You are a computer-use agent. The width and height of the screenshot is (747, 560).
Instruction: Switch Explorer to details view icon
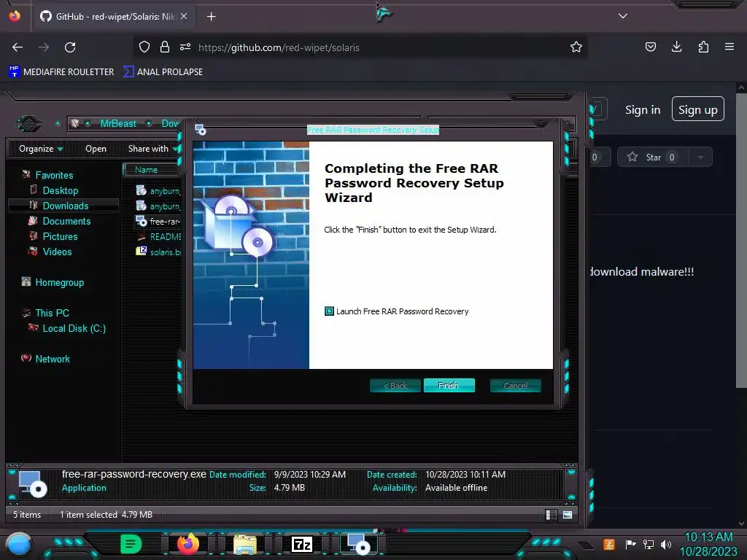point(551,515)
